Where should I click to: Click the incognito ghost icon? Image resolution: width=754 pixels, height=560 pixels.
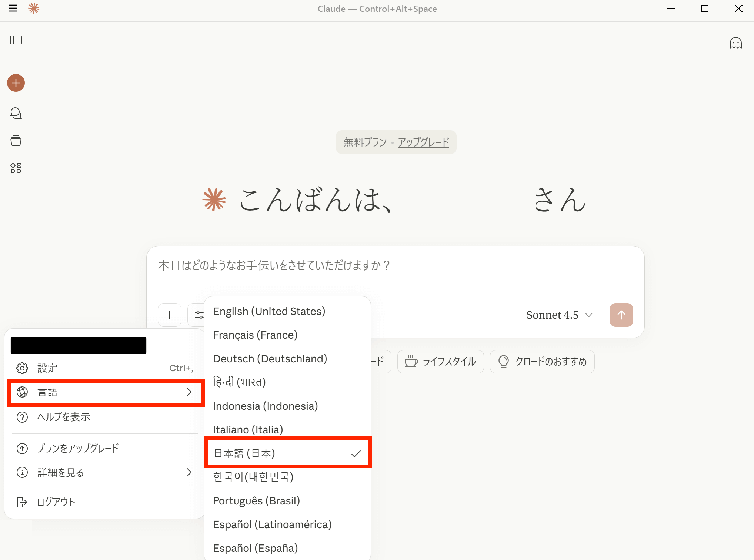(x=735, y=43)
